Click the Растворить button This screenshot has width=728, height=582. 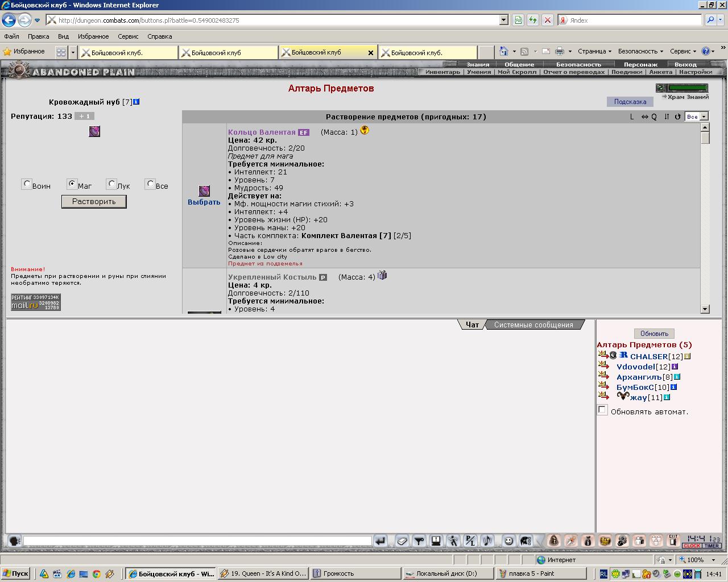[94, 202]
